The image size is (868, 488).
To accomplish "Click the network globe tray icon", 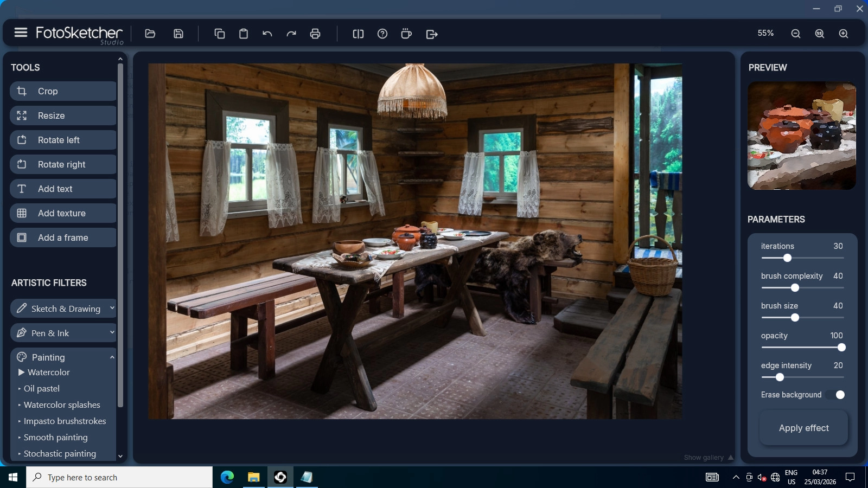I will pos(775,477).
